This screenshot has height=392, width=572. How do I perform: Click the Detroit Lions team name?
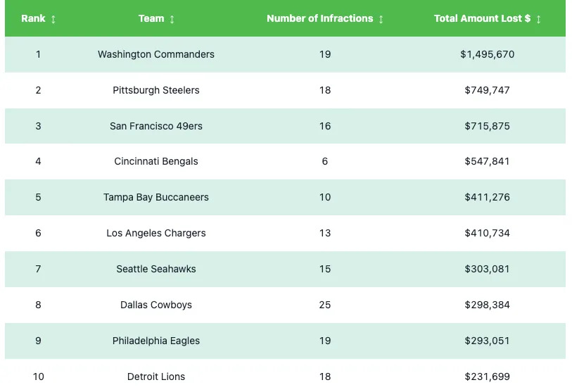pos(156,377)
